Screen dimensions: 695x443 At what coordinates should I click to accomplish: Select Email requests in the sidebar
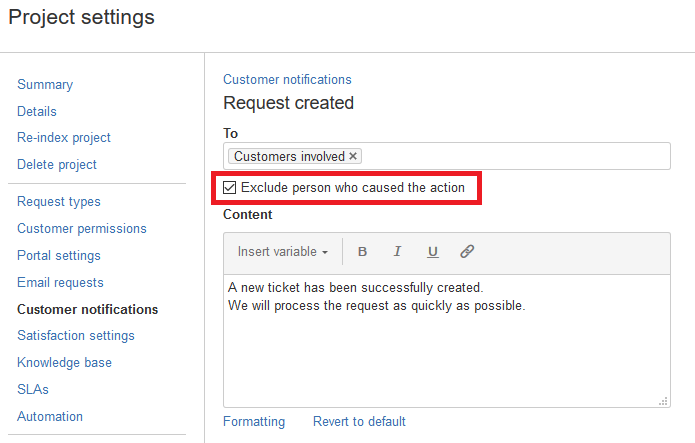(60, 283)
